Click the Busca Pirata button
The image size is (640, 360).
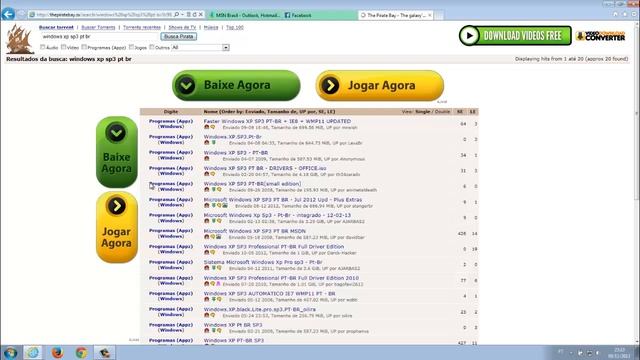click(179, 36)
